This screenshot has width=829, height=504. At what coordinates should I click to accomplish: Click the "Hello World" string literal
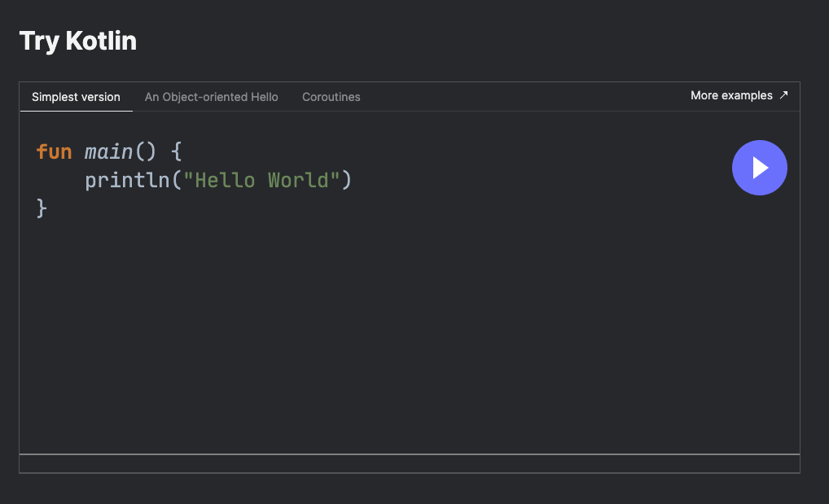pos(261,180)
